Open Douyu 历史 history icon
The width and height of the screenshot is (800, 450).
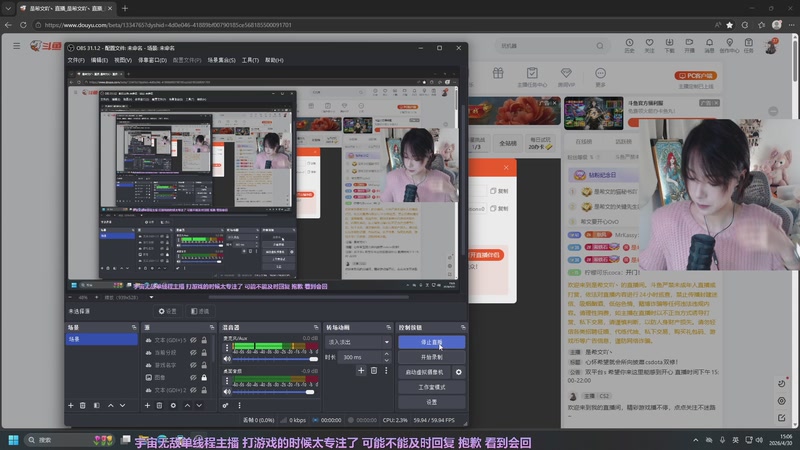click(629, 45)
